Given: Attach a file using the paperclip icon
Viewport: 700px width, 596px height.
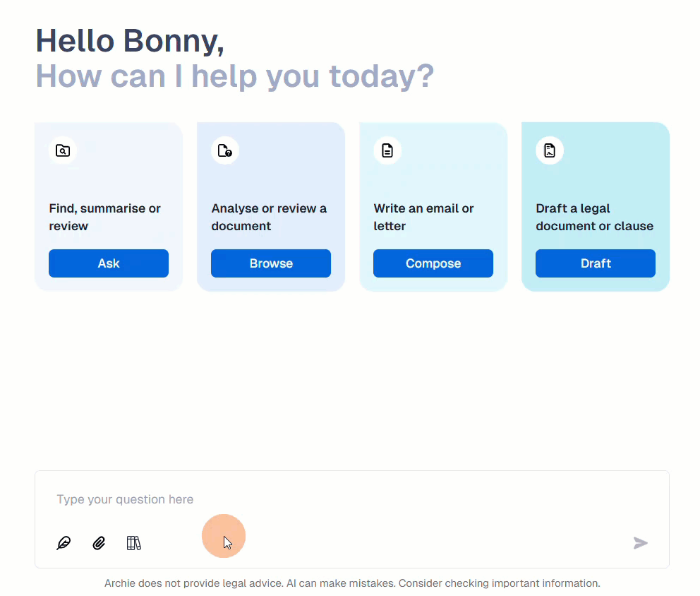Looking at the screenshot, I should pyautogui.click(x=99, y=543).
